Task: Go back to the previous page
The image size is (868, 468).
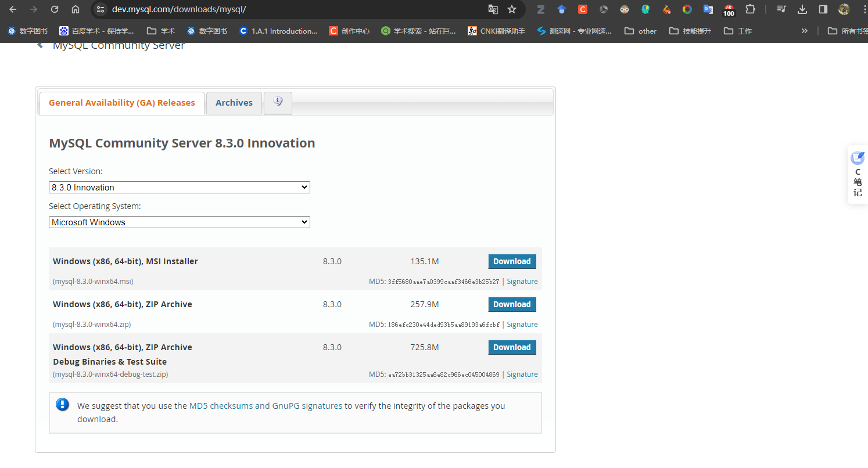Action: click(13, 9)
